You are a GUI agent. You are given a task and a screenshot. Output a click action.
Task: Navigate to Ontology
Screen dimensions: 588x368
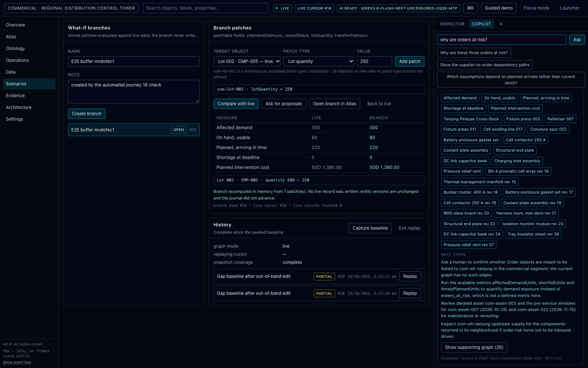point(29,49)
